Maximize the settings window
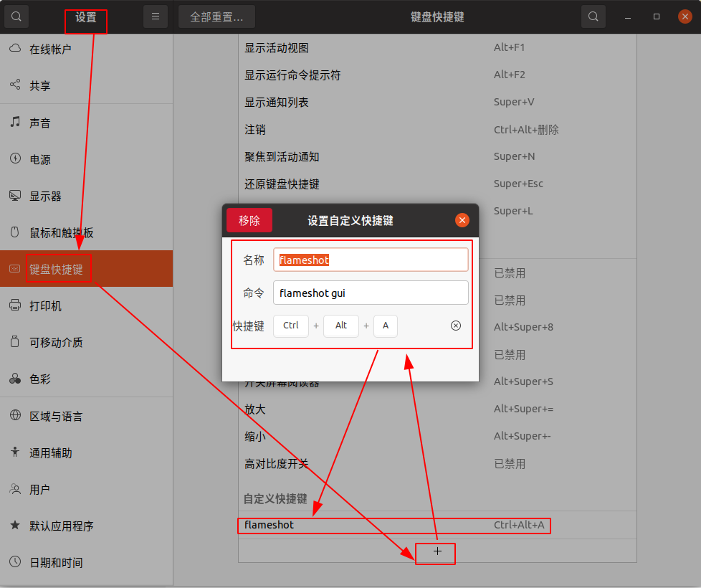The height and width of the screenshot is (588, 701). [657, 17]
